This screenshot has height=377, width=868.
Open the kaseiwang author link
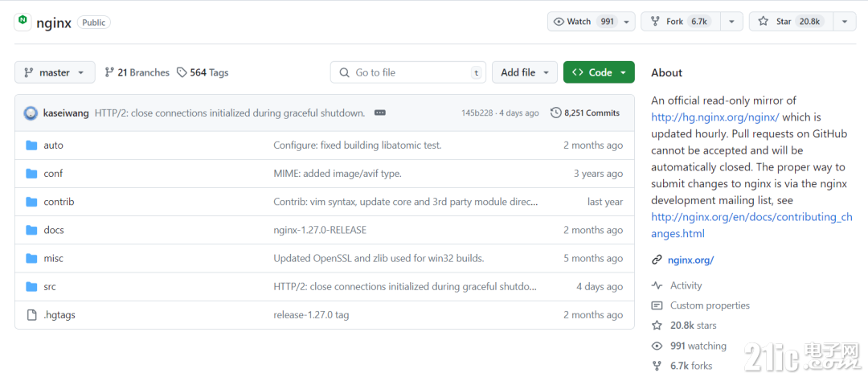(x=65, y=113)
